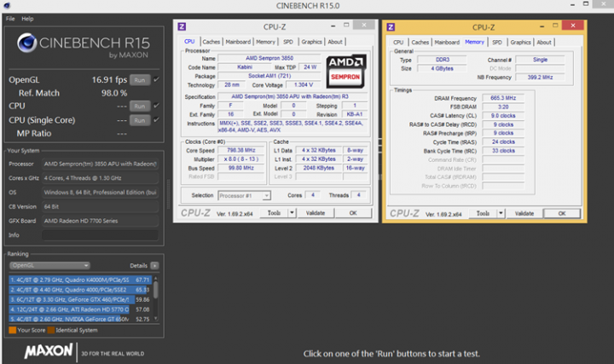
Task: Open the Help menu
Action: pos(27,19)
